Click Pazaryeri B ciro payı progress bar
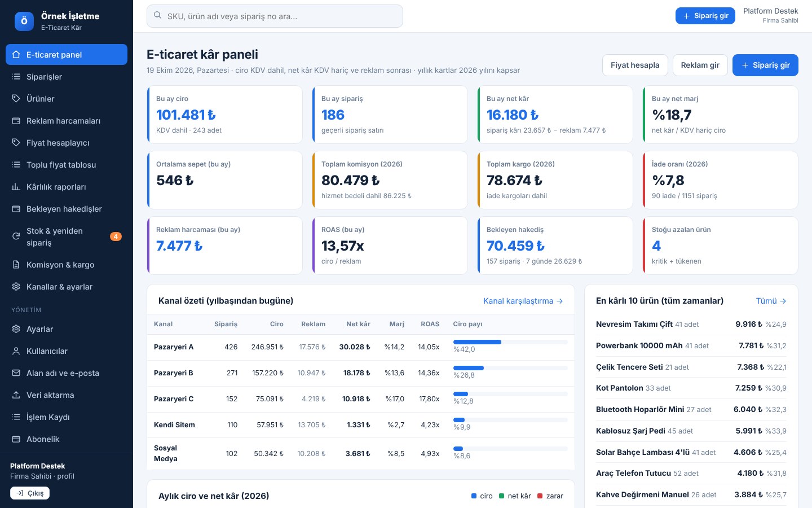 point(510,368)
